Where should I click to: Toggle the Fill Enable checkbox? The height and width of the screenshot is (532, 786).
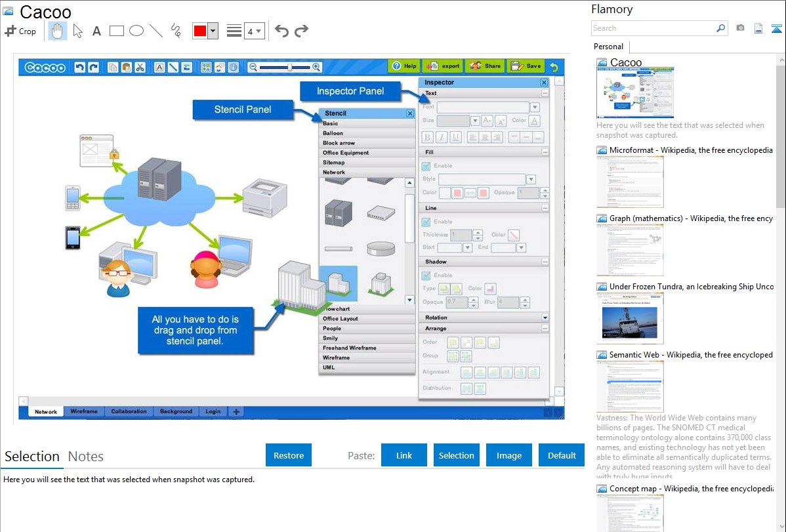[426, 166]
